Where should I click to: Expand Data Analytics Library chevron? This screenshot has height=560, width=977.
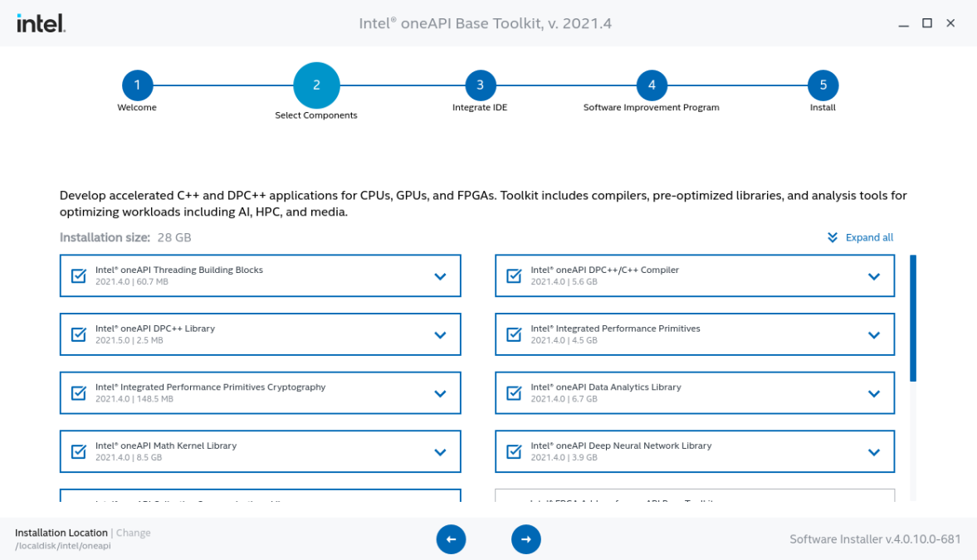[874, 394]
